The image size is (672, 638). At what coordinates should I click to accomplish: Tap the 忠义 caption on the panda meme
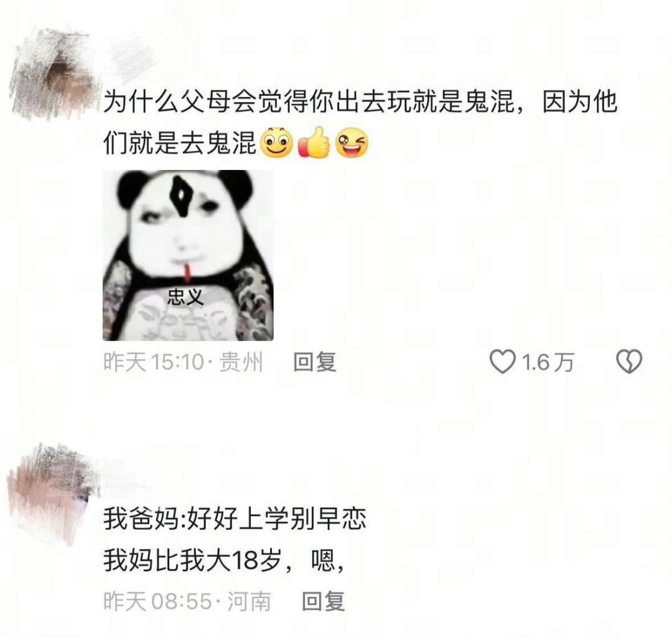[x=185, y=297]
